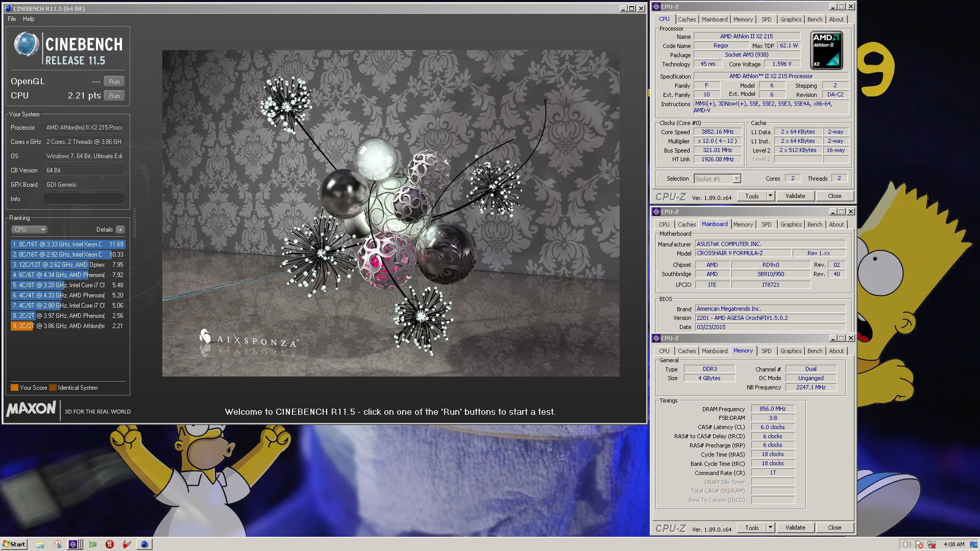The image size is (980, 551).
Task: Click Tools button in bottom CPU-Z window
Action: click(x=752, y=528)
